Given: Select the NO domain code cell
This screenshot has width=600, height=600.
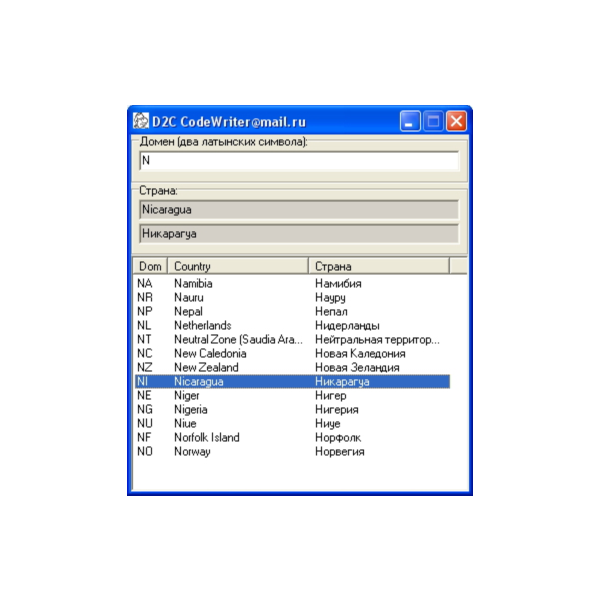Looking at the screenshot, I should [145, 452].
